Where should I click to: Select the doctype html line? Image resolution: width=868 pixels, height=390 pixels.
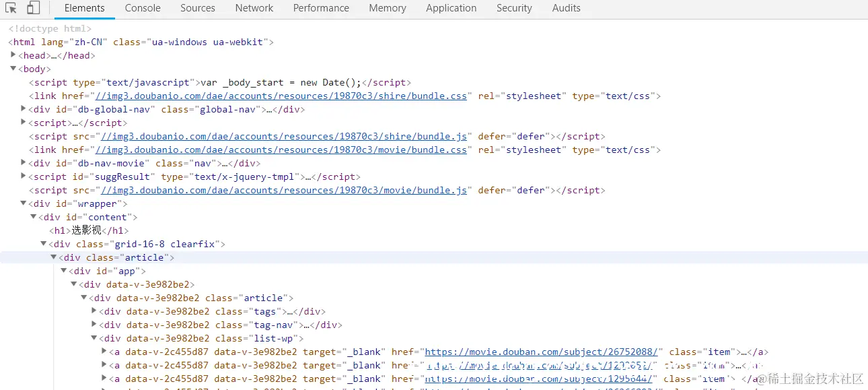pos(50,28)
